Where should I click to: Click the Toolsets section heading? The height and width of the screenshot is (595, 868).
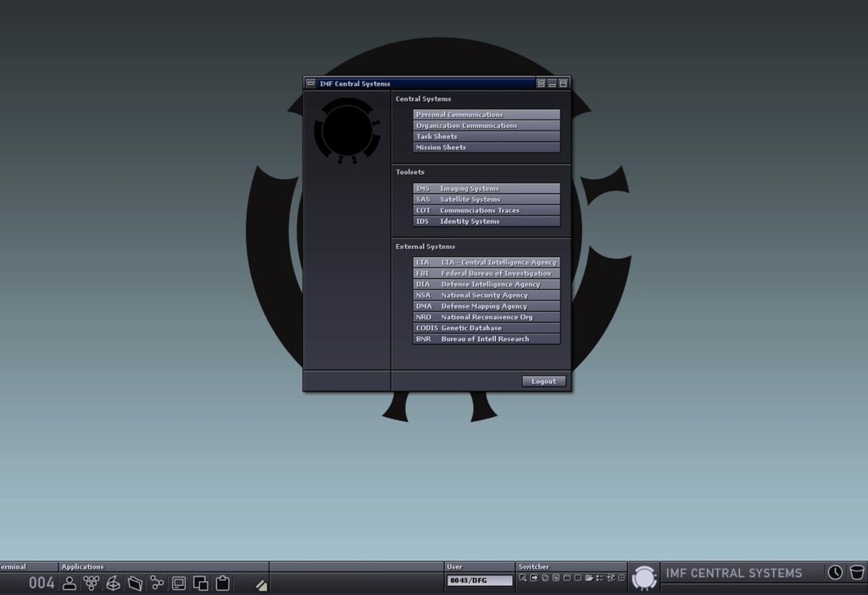click(x=410, y=172)
